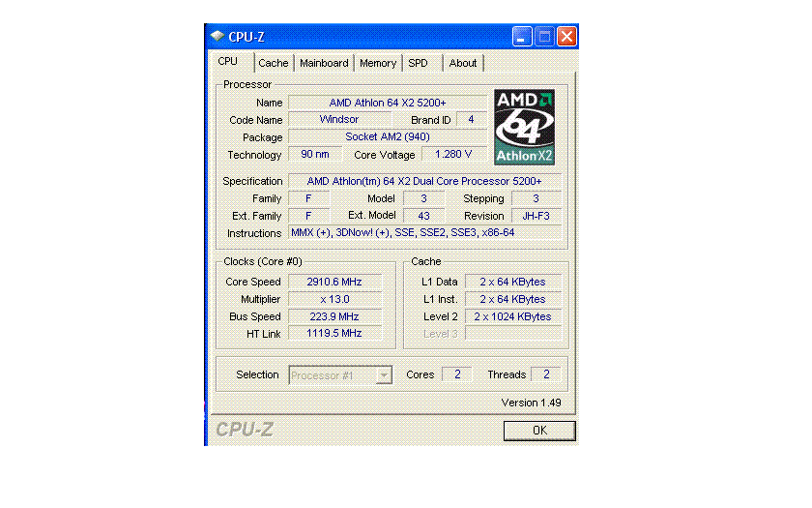Click the Version 1.49 text
812x508 pixels.
(x=531, y=403)
